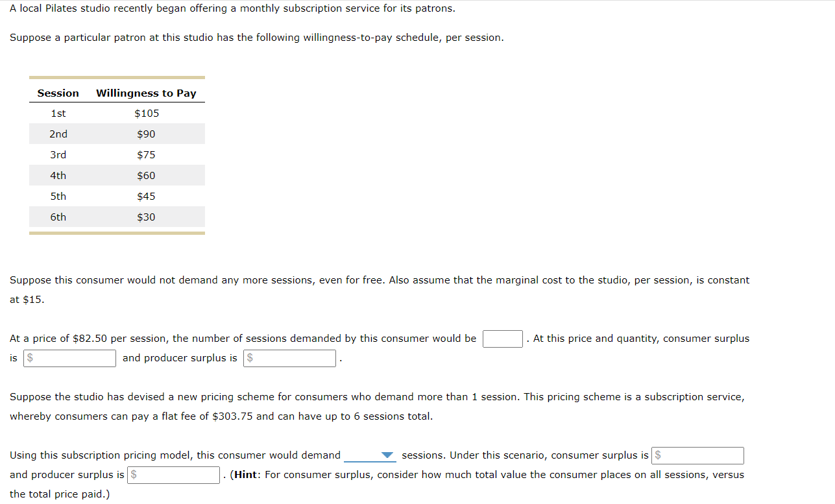Click the $30 willingness value

click(x=146, y=217)
